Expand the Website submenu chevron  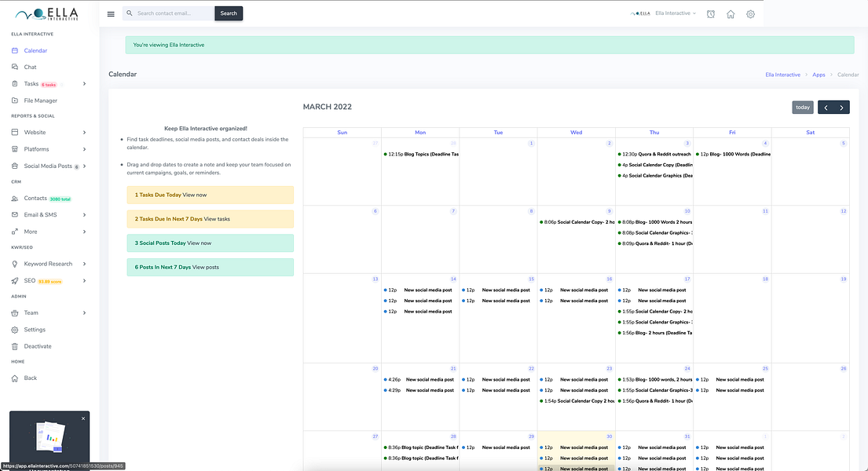point(84,133)
